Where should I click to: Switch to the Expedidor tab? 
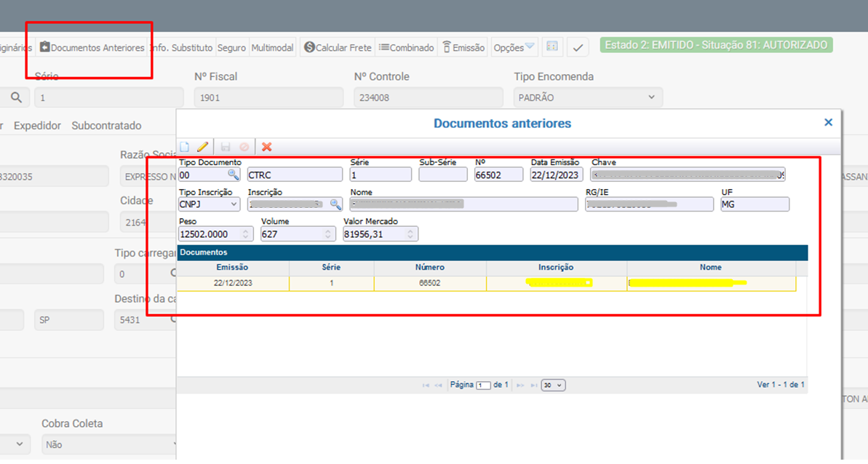37,126
